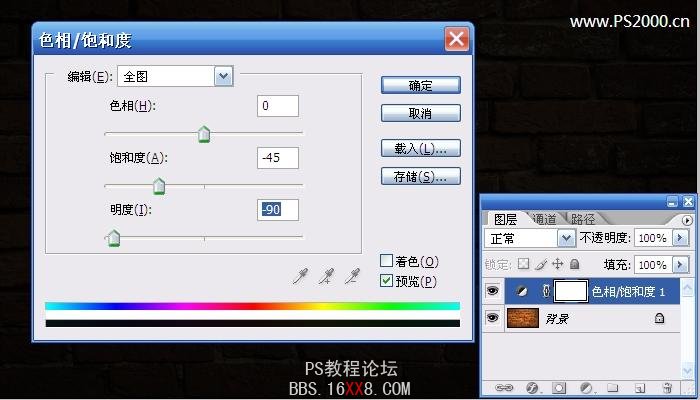Open the new adjustment layer icon menu
Image resolution: width=700 pixels, height=400 pixels.
click(586, 388)
